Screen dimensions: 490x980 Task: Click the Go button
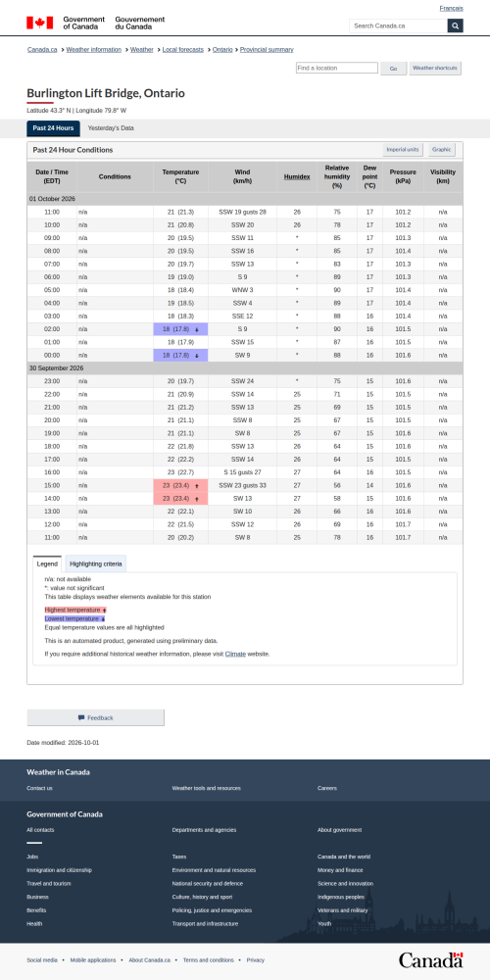[x=394, y=69]
